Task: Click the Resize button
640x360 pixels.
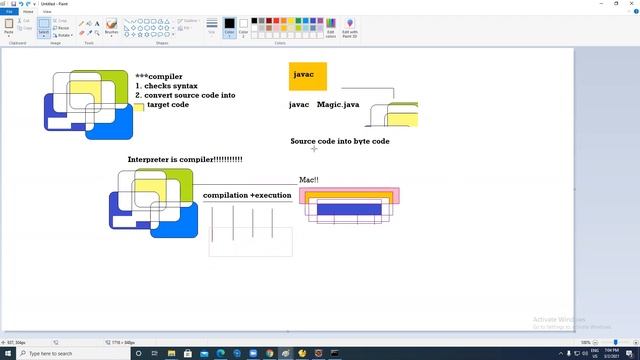Action: [x=61, y=28]
